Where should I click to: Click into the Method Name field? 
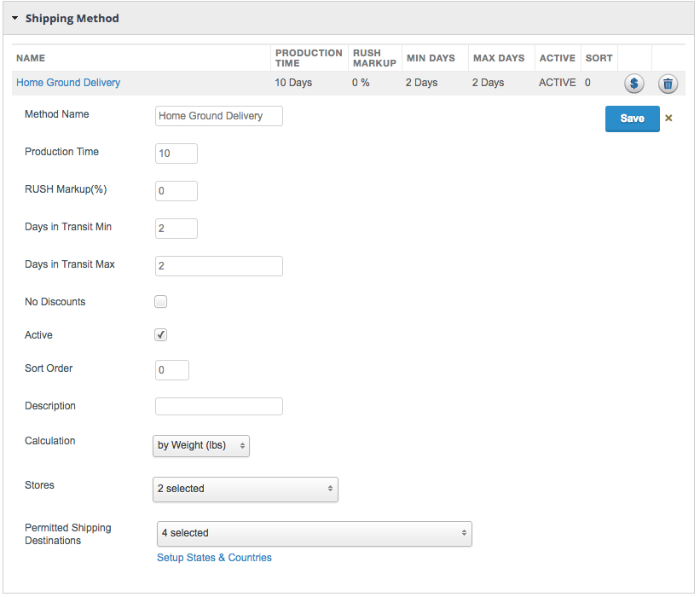pos(218,116)
